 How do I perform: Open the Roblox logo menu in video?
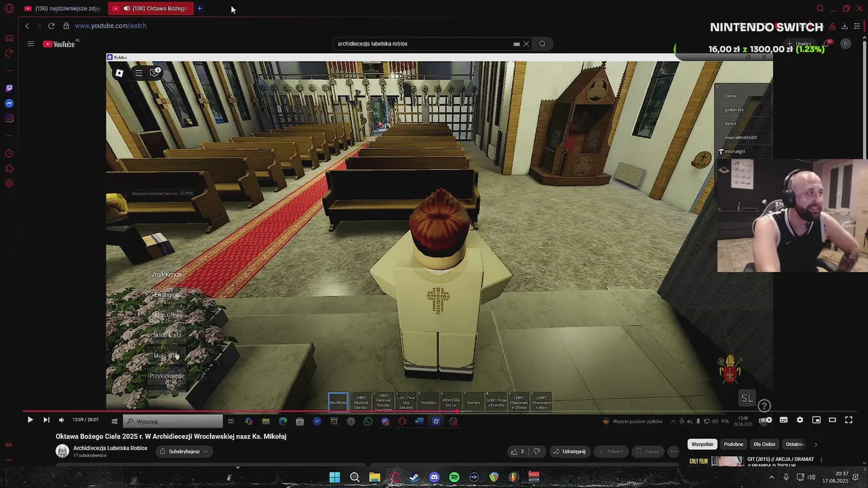point(119,73)
